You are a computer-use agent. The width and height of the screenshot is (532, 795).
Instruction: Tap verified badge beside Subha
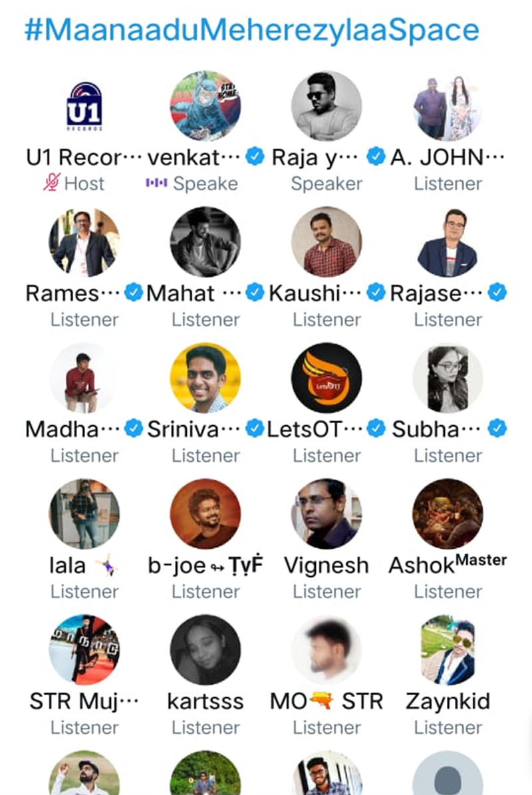click(497, 428)
